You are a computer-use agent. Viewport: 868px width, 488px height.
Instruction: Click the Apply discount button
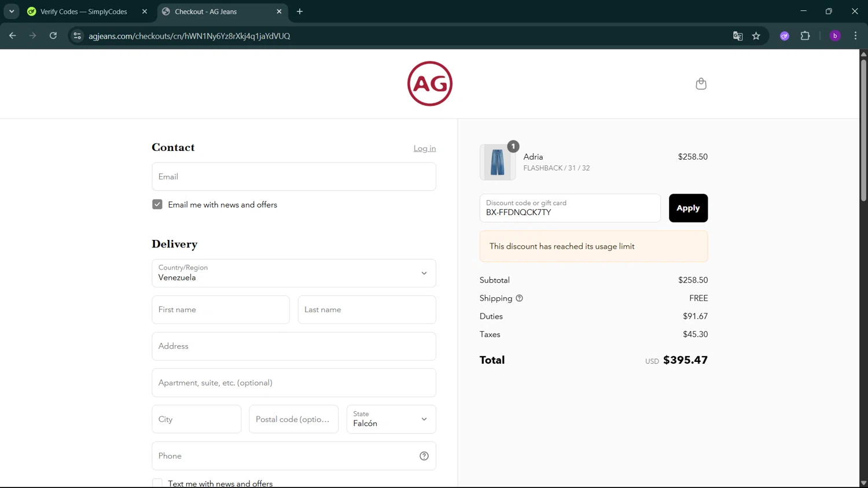[x=688, y=208]
